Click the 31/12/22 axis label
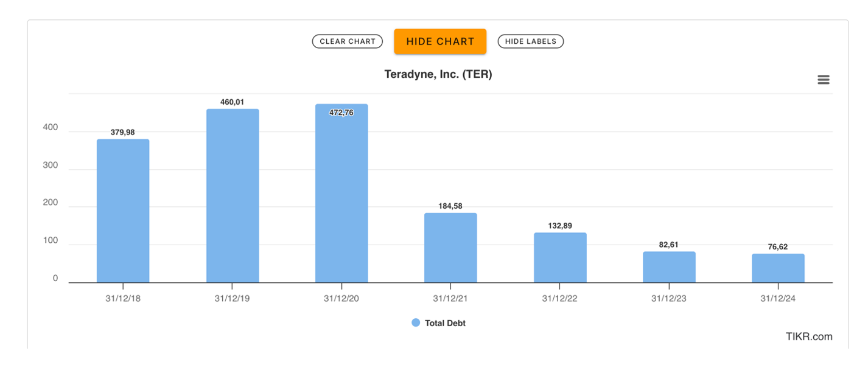This screenshot has height=376, width=868. (x=560, y=298)
